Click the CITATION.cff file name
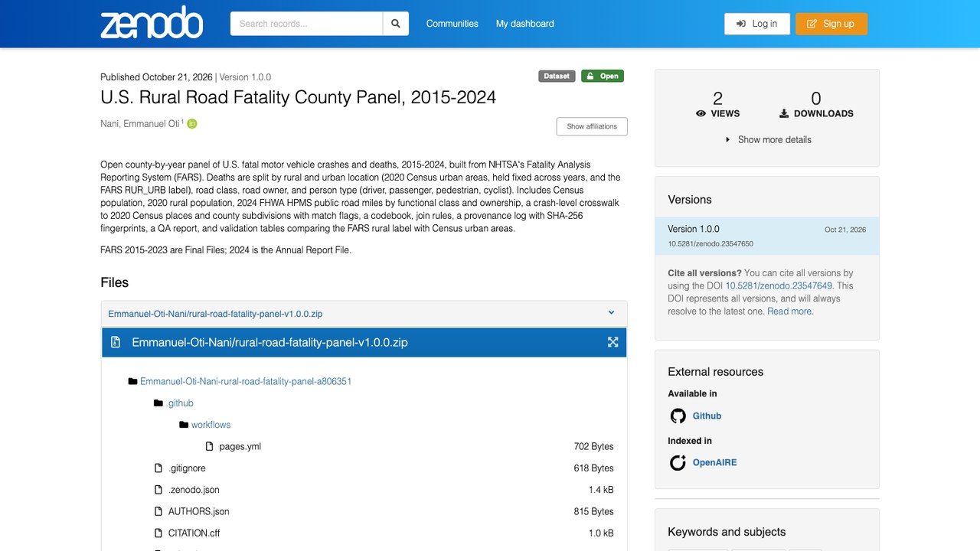This screenshot has width=980, height=551. click(x=194, y=533)
